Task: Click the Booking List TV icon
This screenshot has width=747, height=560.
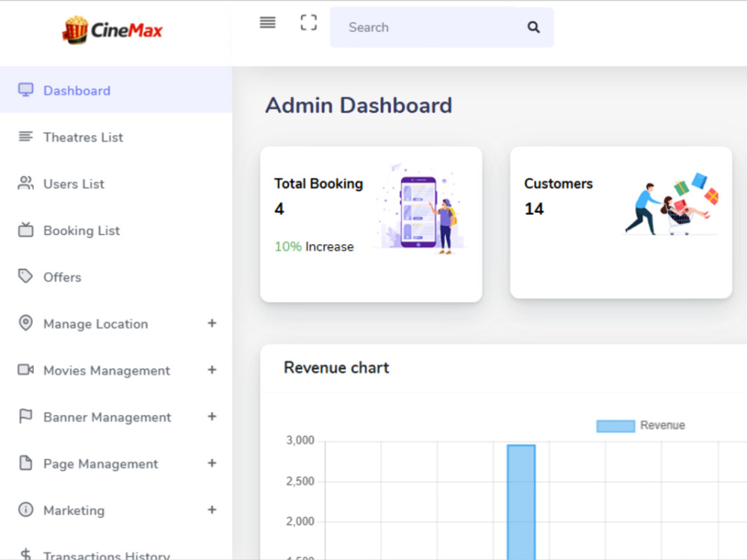Action: (x=25, y=229)
